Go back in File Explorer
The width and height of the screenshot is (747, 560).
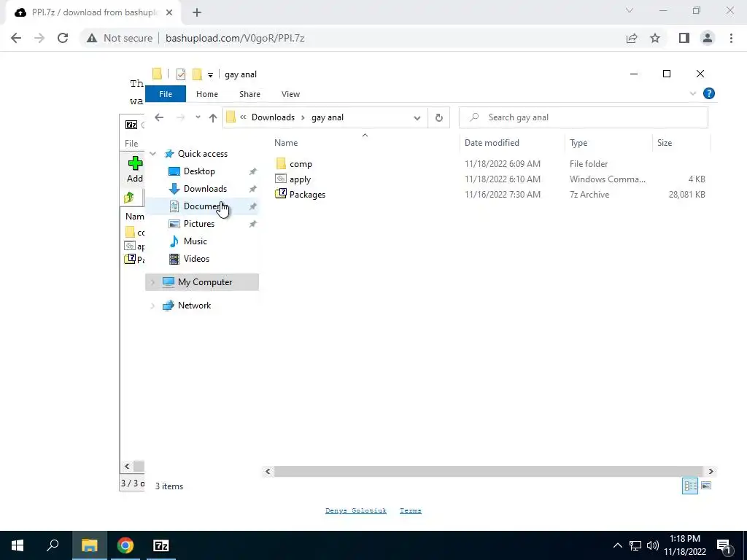(159, 117)
